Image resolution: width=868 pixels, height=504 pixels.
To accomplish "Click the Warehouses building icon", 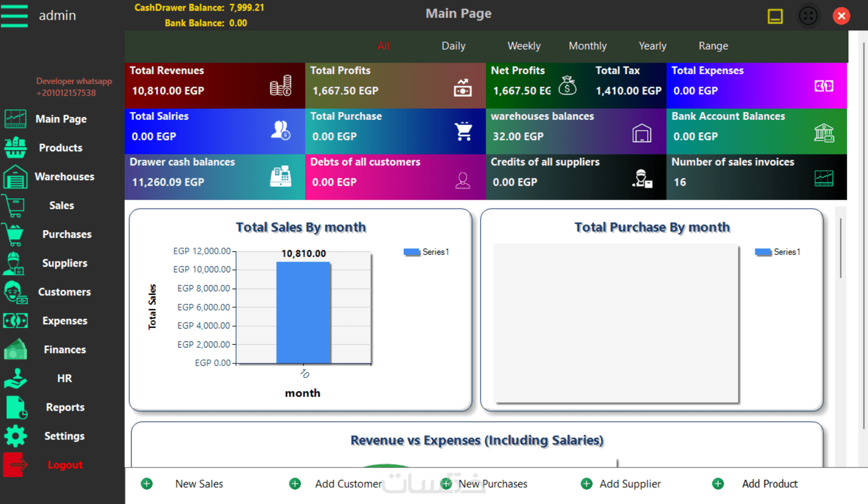I will click(15, 177).
